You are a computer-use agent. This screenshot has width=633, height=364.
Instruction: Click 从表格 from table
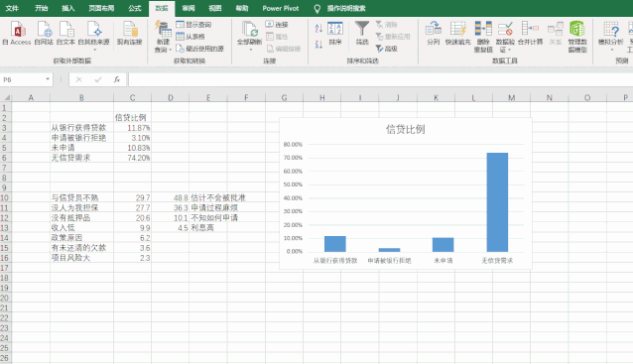click(x=190, y=37)
